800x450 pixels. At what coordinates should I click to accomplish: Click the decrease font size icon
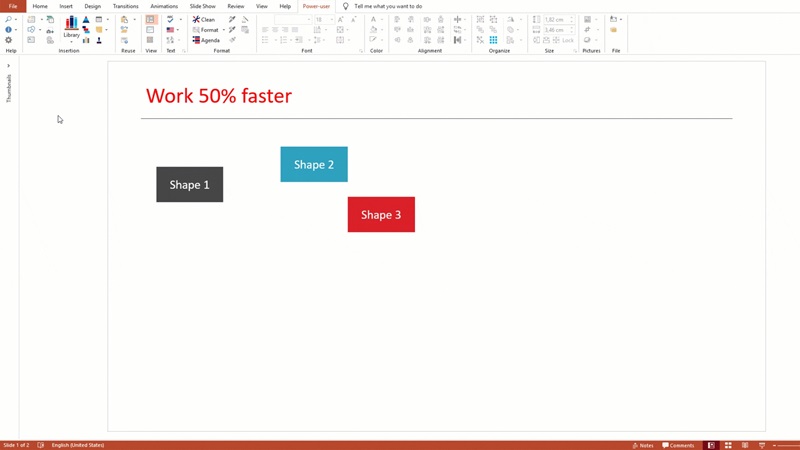point(353,19)
